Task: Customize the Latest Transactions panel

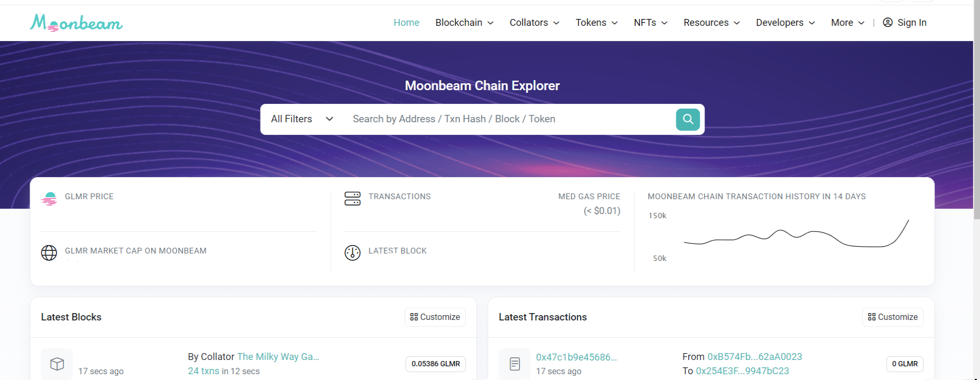Action: (x=893, y=317)
